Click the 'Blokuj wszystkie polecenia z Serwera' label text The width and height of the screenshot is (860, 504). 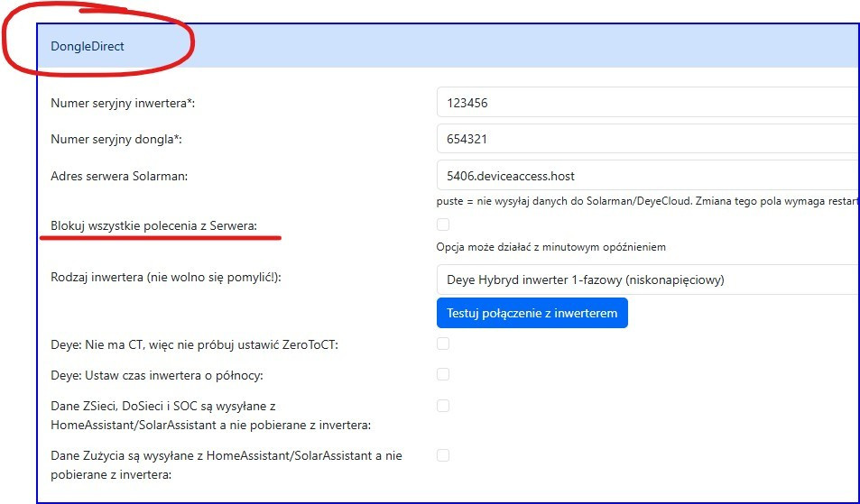pos(153,225)
